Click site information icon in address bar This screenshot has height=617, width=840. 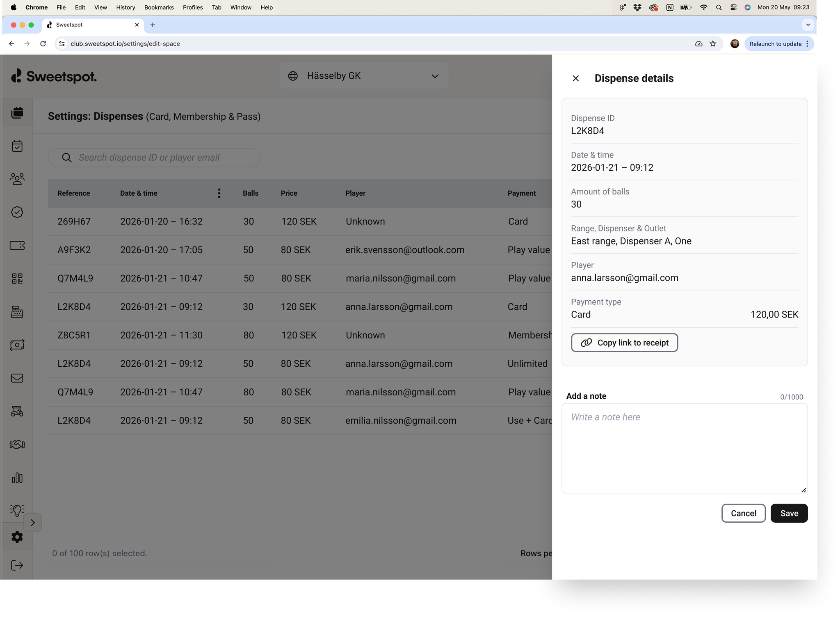(x=62, y=44)
